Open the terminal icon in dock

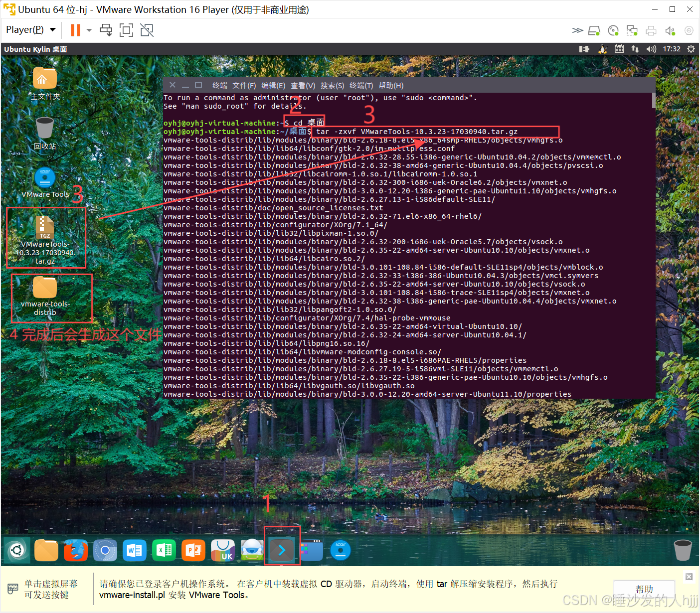[282, 550]
